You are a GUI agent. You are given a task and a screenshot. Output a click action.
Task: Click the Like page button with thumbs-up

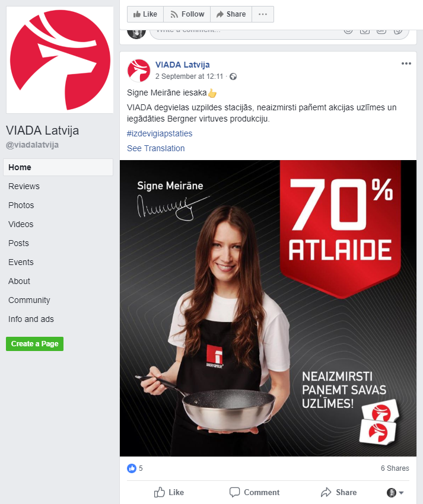tap(145, 14)
